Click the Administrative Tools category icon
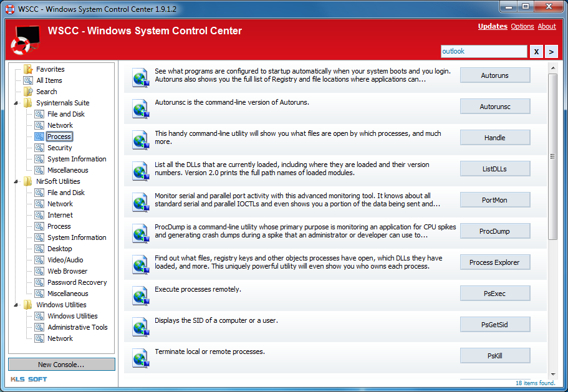The width and height of the screenshot is (568, 392). coord(39,327)
